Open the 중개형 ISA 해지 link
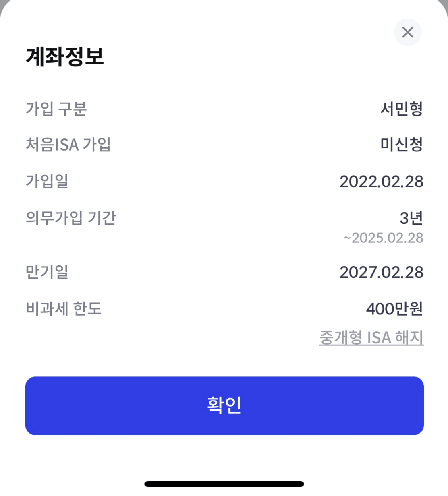This screenshot has width=448, height=496. [x=371, y=337]
